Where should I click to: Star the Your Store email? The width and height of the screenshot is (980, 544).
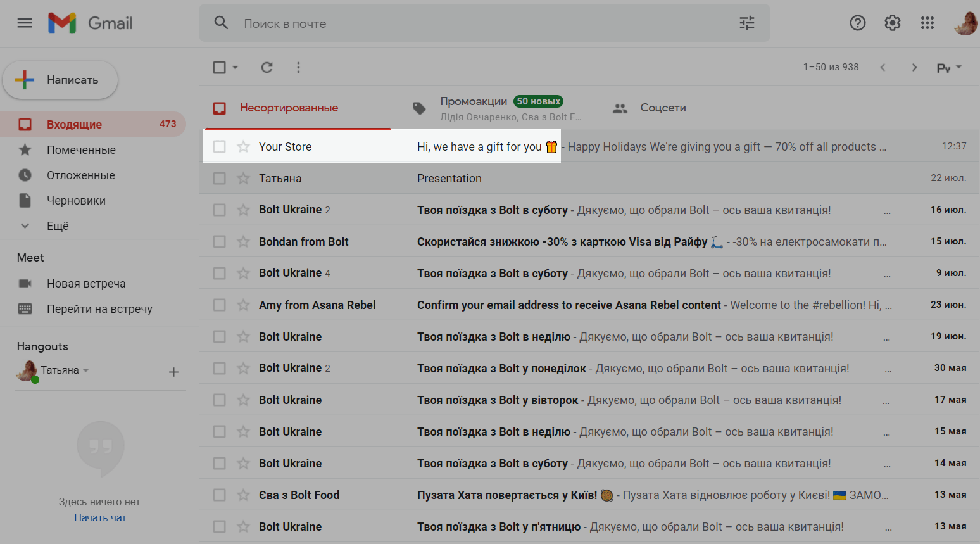tap(243, 147)
